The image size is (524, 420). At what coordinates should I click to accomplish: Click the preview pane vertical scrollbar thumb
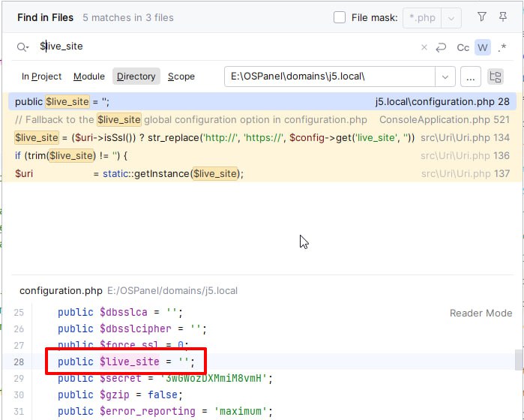point(519,360)
